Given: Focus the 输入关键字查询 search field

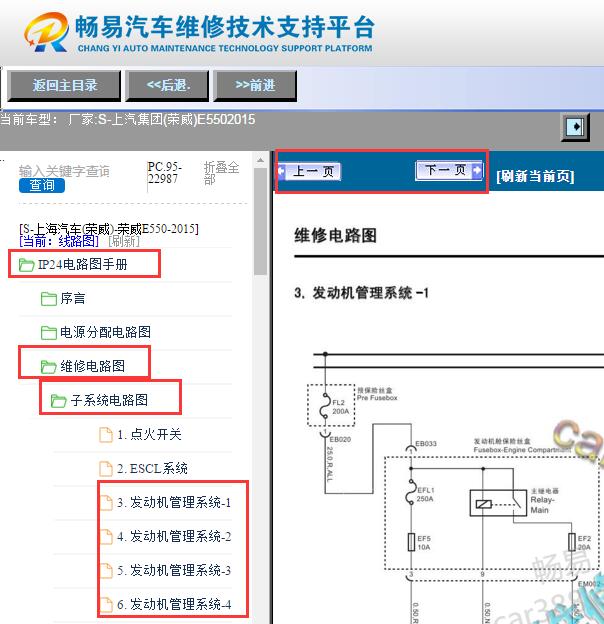Looking at the screenshot, I should coord(64,171).
